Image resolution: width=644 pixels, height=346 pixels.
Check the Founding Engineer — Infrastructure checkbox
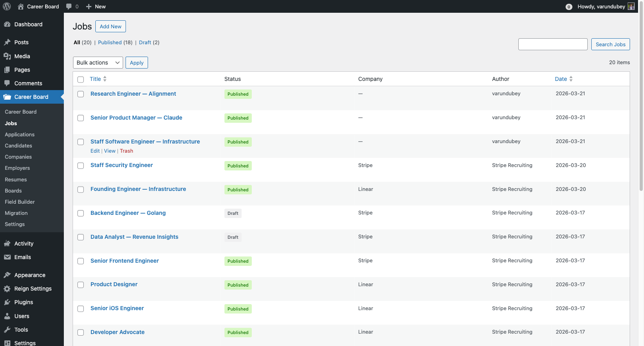(81, 189)
